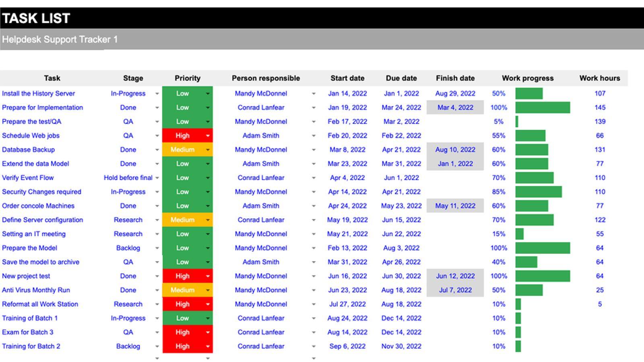Viewport: 644px width, 362px height.
Task: Select the Due date column header
Action: 401,78
